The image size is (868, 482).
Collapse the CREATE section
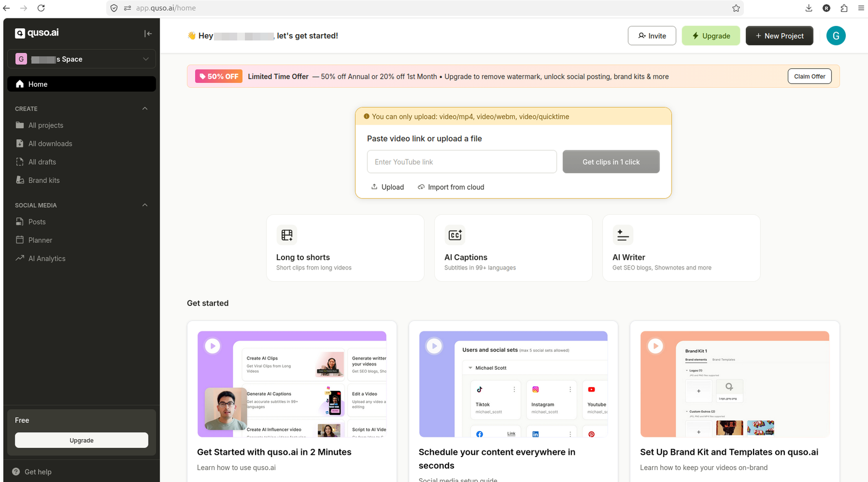point(145,108)
